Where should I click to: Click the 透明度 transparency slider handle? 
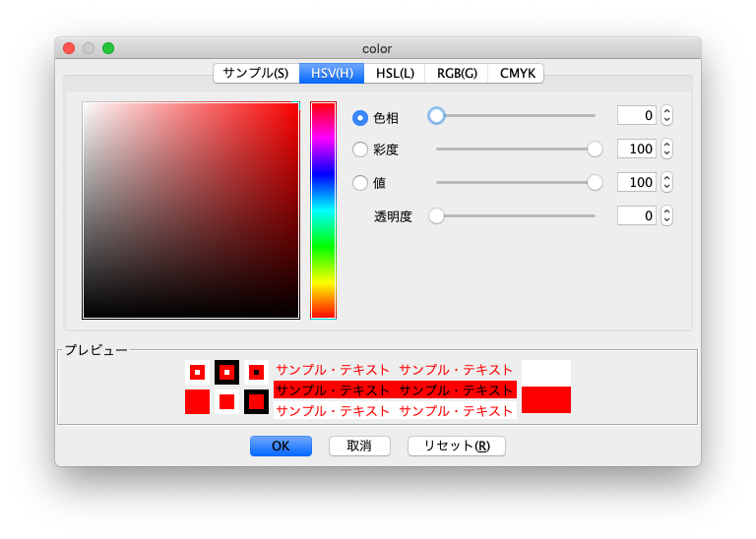436,216
